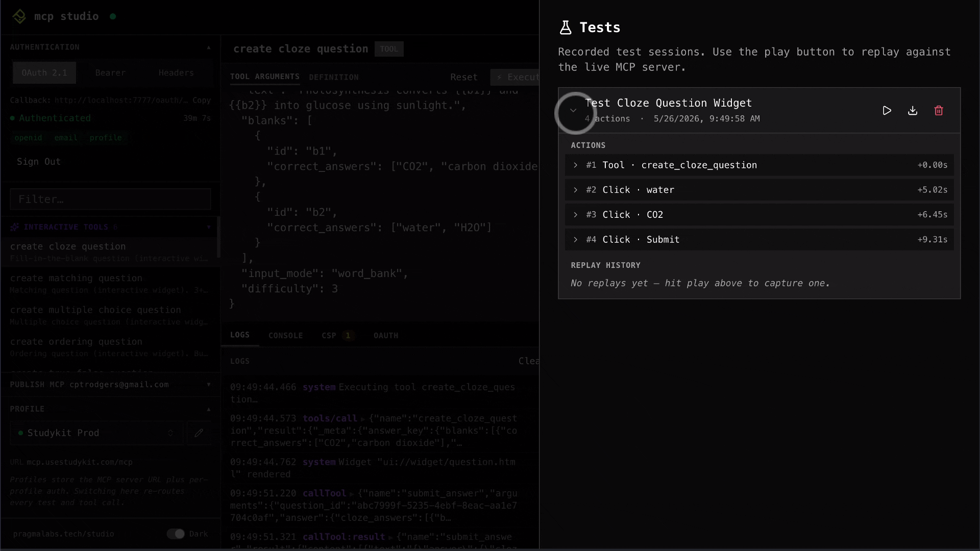The height and width of the screenshot is (551, 980).
Task: Click the green connection status dot
Action: (113, 16)
